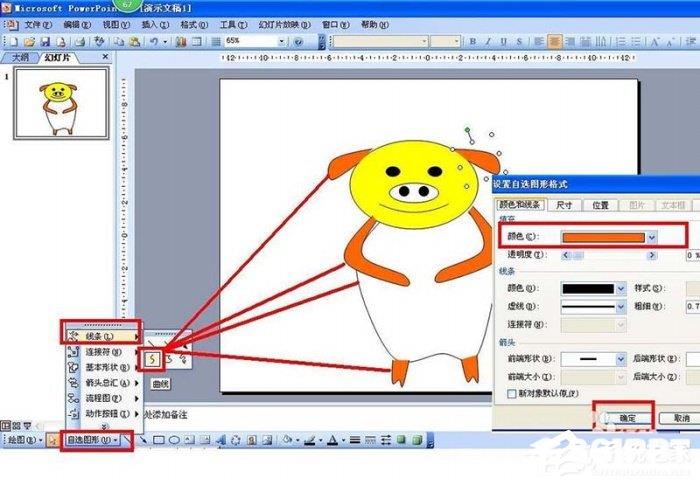Click the 确定 OK button
Screen dimensions: 700x485
coord(627,418)
